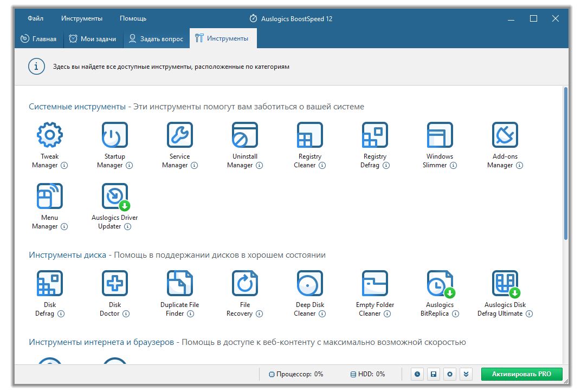Click the HDD: 0% indicator
This screenshot has height=392, width=581.
pos(367,374)
